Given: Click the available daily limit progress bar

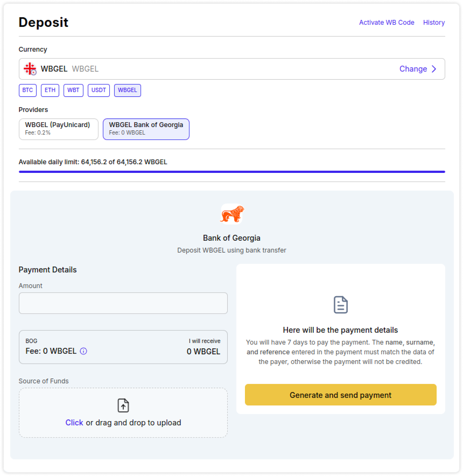Looking at the screenshot, I should pyautogui.click(x=232, y=172).
